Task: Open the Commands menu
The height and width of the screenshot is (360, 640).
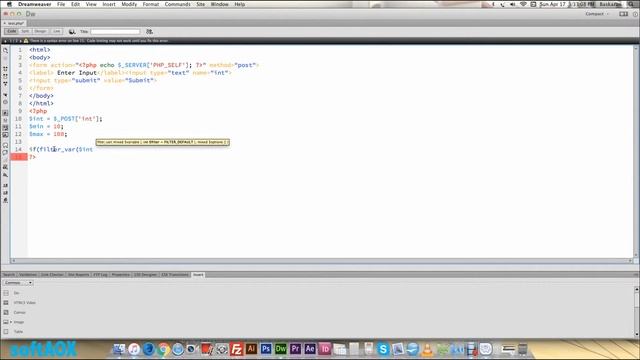Action: [x=178, y=4]
